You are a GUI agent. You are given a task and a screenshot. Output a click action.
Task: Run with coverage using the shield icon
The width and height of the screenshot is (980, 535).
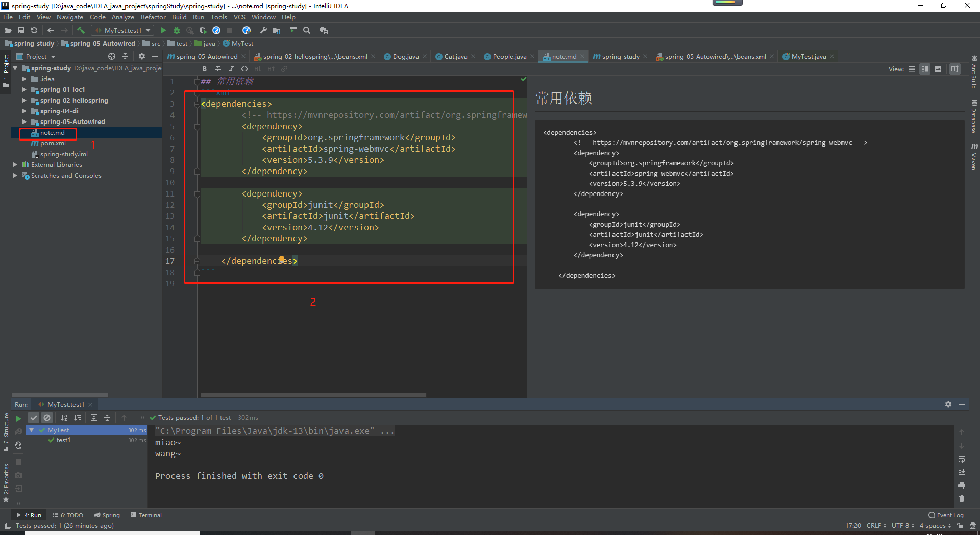(x=203, y=30)
